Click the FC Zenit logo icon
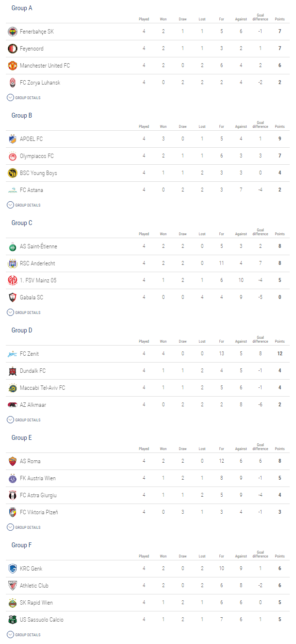 [13, 354]
